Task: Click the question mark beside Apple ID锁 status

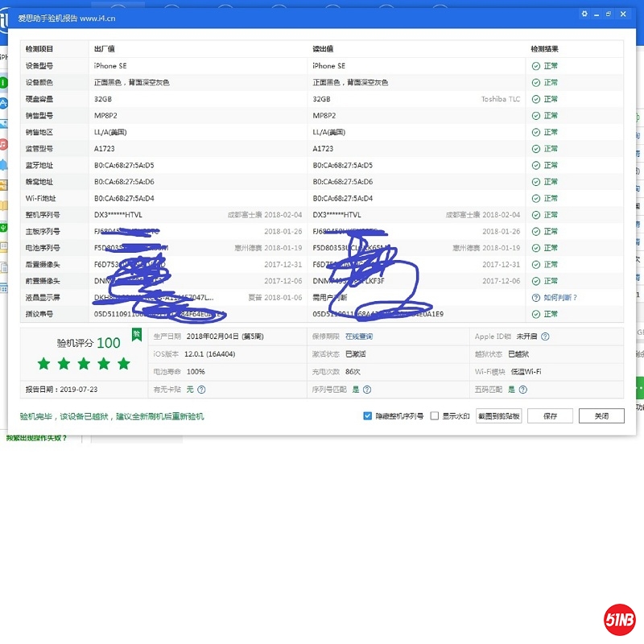Action: 547,337
